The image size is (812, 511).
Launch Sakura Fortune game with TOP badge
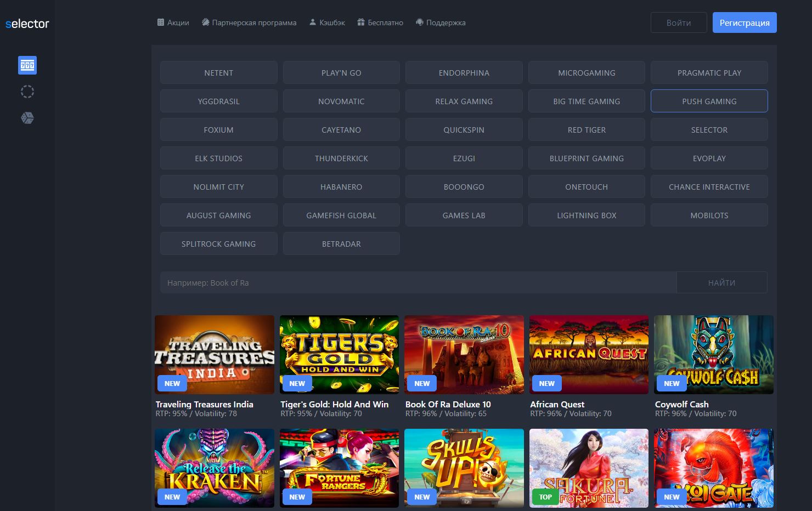coord(589,468)
